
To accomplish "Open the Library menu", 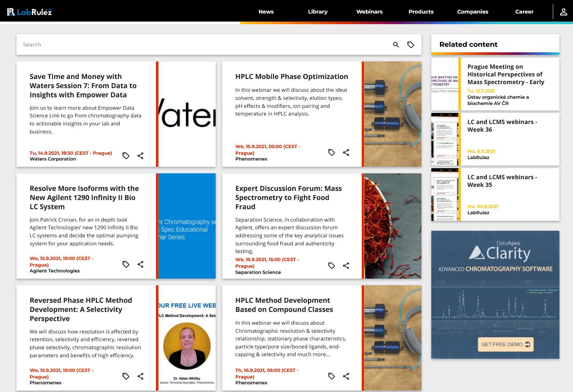I will click(x=318, y=12).
